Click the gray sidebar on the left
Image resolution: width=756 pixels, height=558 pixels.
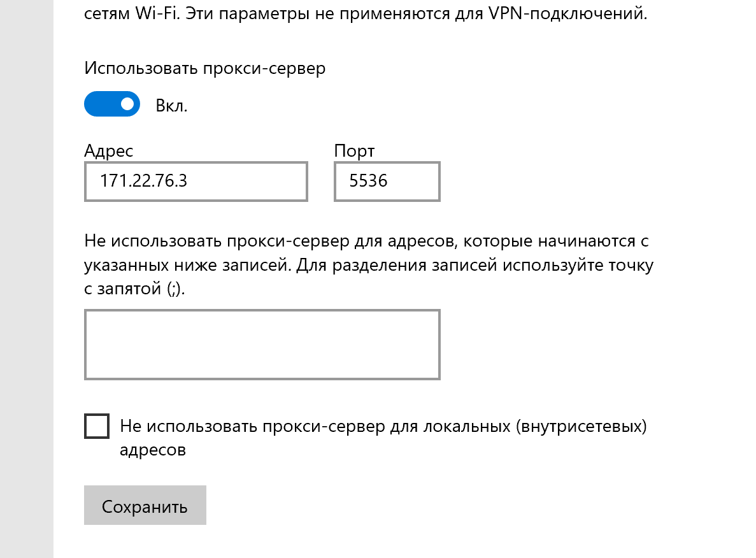(x=27, y=279)
